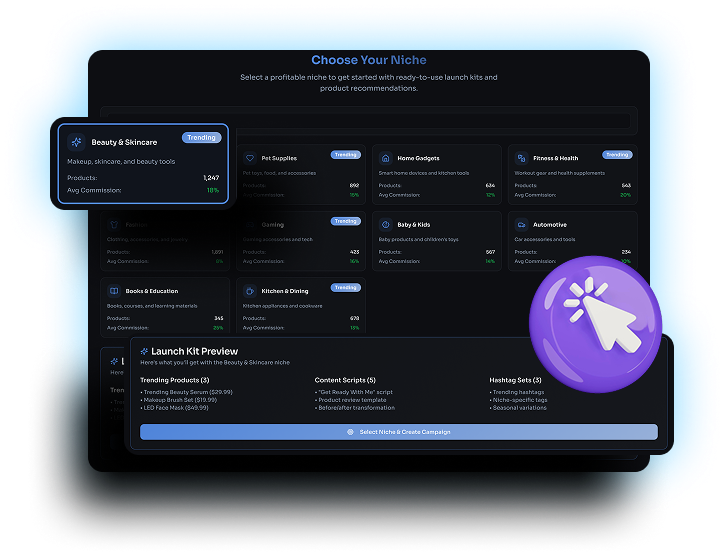Click the Books & Education book icon
724x555 pixels.
pyautogui.click(x=114, y=291)
